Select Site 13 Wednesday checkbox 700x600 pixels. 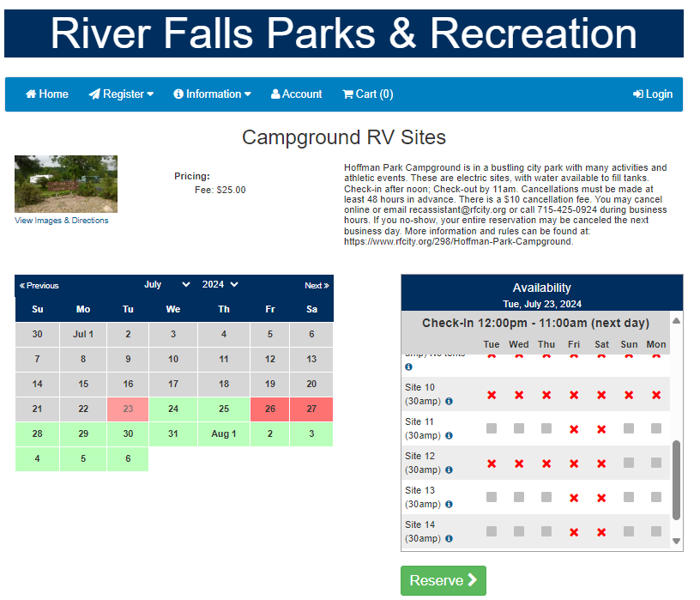coord(519,497)
